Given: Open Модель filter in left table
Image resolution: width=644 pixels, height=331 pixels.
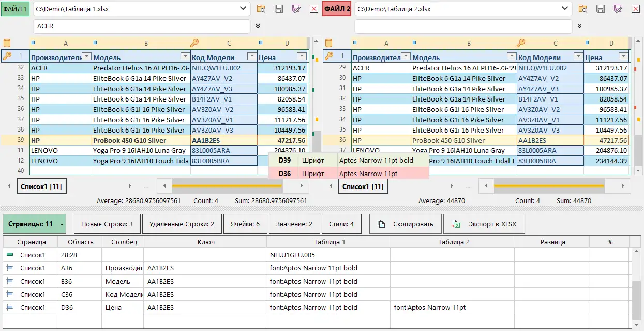Looking at the screenshot, I should 185,56.
